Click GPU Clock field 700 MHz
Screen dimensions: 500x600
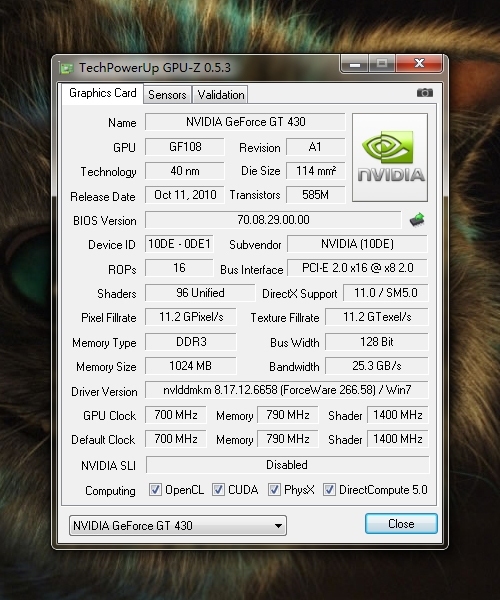(176, 415)
